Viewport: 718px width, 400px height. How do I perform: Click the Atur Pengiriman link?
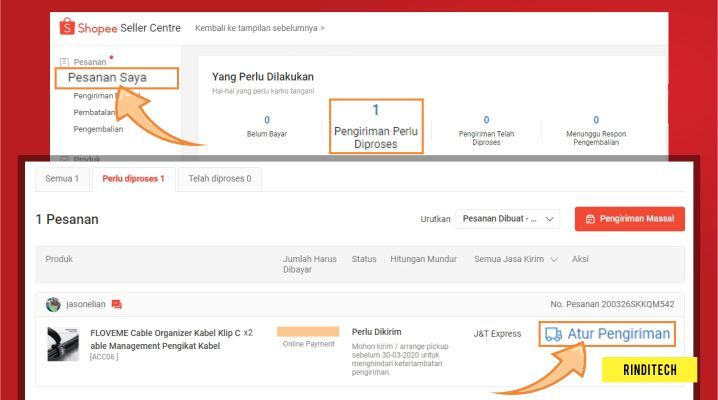pos(607,334)
